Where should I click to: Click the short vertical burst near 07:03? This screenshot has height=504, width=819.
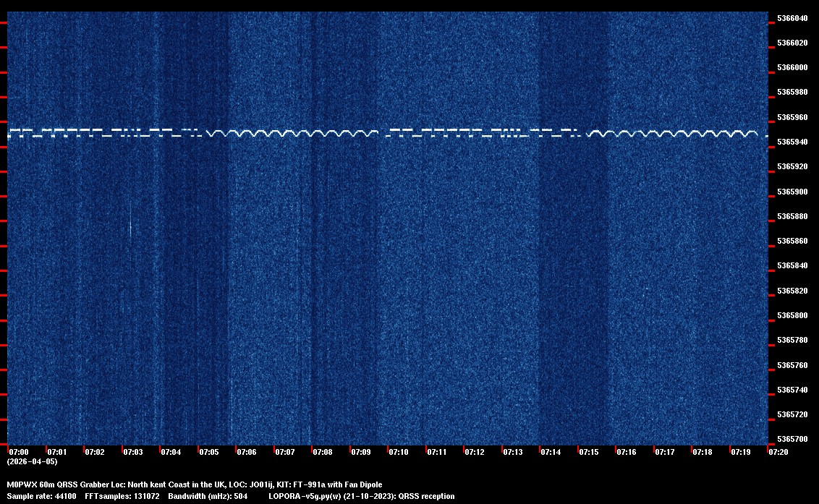130,227
